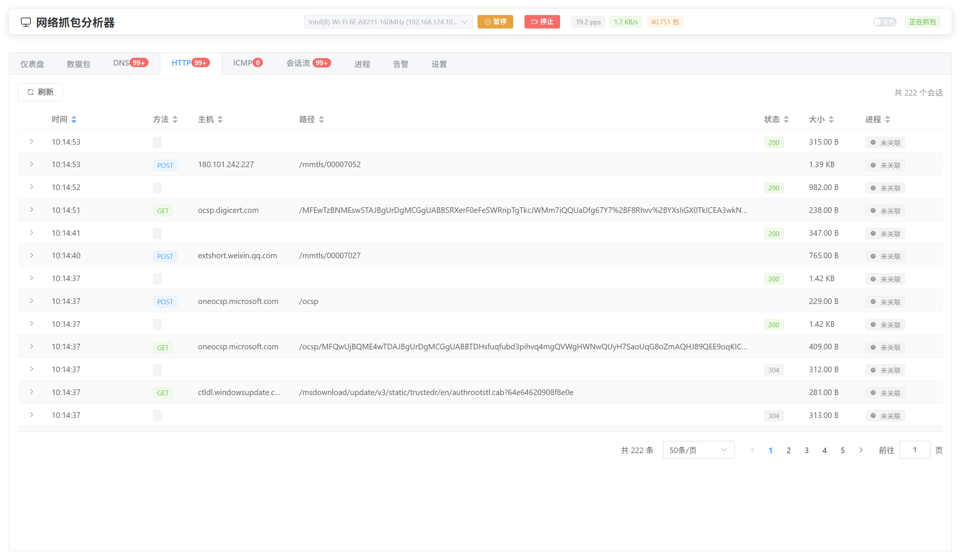Expand the 180.101.242.227 POST row
Screen dimensions: 960x560
tap(32, 165)
